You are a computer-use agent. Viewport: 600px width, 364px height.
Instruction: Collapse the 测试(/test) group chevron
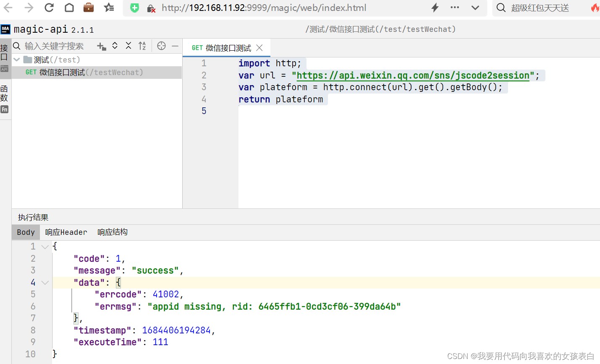[x=17, y=60]
